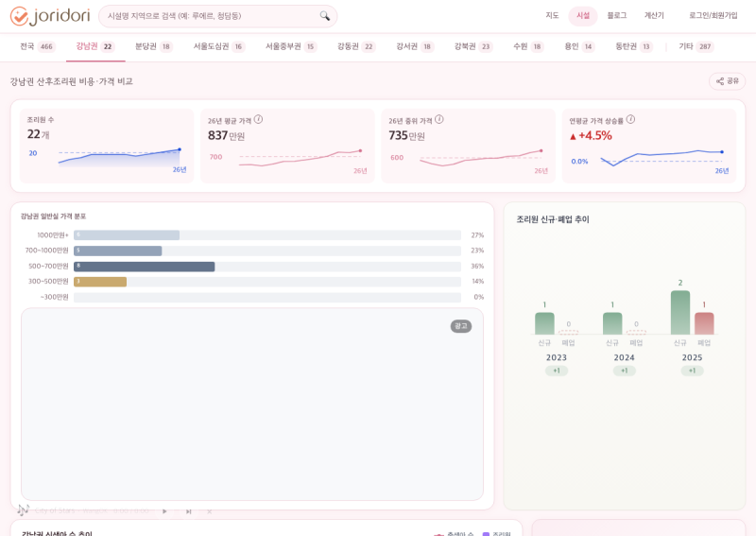Viewport: 756px width, 536px height.
Task: Click the 광고 ad badge
Action: (x=461, y=326)
